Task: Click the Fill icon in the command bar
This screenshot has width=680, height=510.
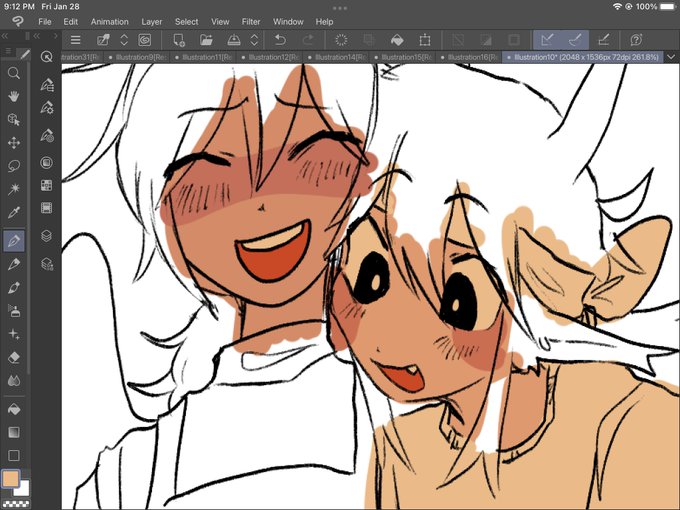Action: (x=397, y=40)
